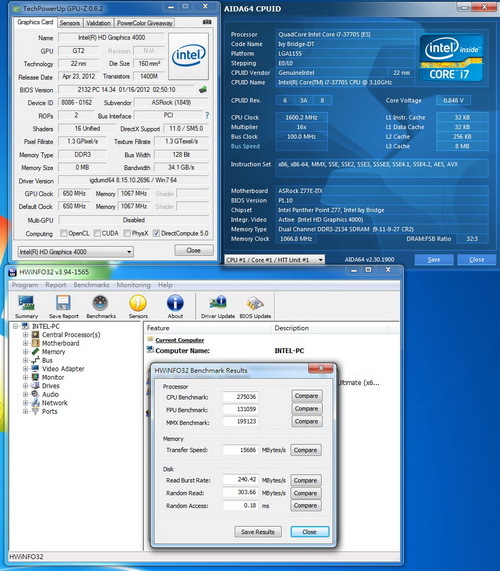Launch Driver Update tool
The image size is (500, 571).
218,306
